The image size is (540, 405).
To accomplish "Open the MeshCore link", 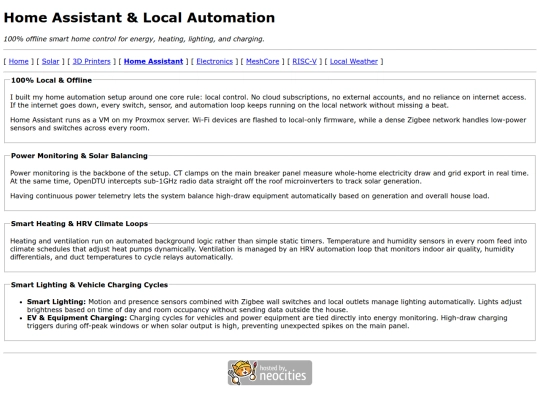I will click(262, 61).
